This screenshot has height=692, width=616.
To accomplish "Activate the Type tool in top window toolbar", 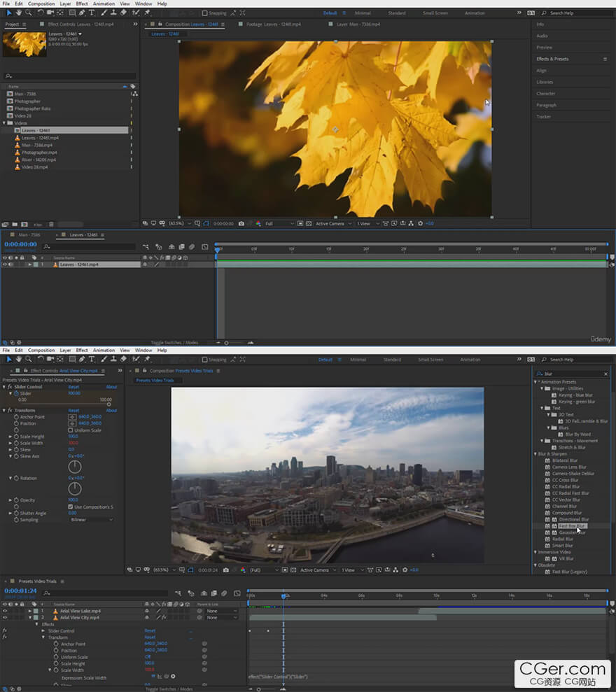I will coord(92,13).
